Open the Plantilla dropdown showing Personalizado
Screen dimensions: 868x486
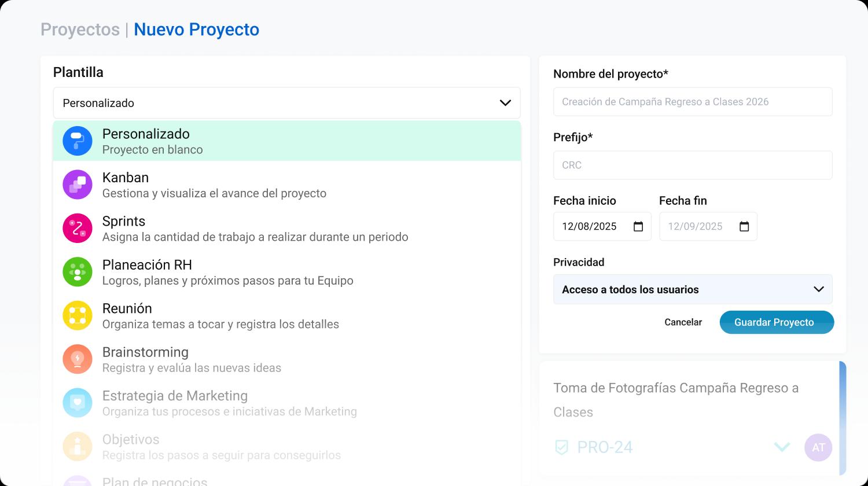click(286, 103)
